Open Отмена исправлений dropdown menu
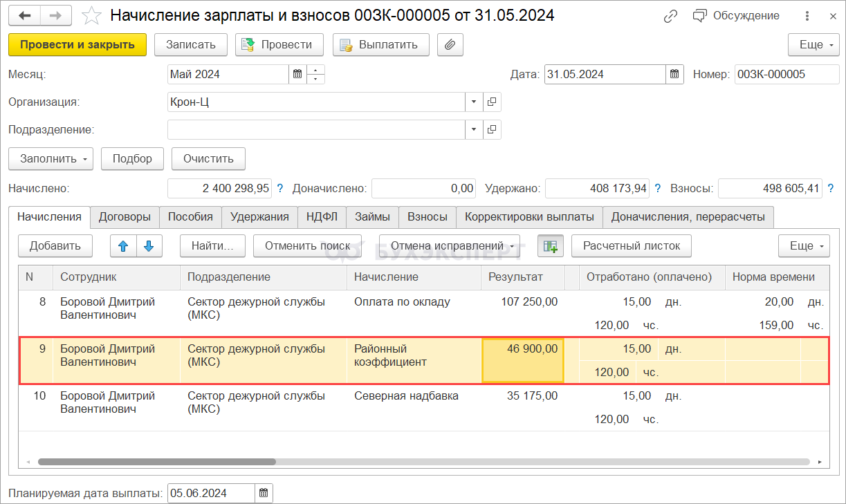846x504 pixels. click(x=449, y=245)
